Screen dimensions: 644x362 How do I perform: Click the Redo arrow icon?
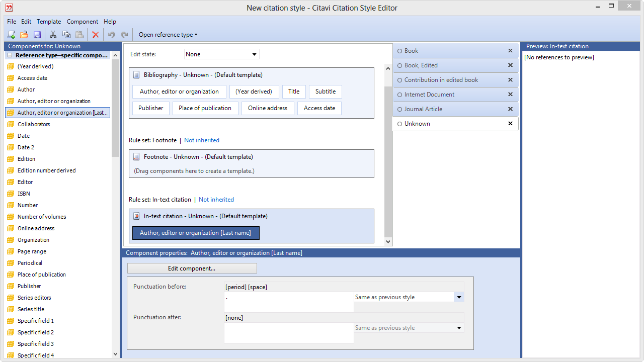tap(124, 35)
